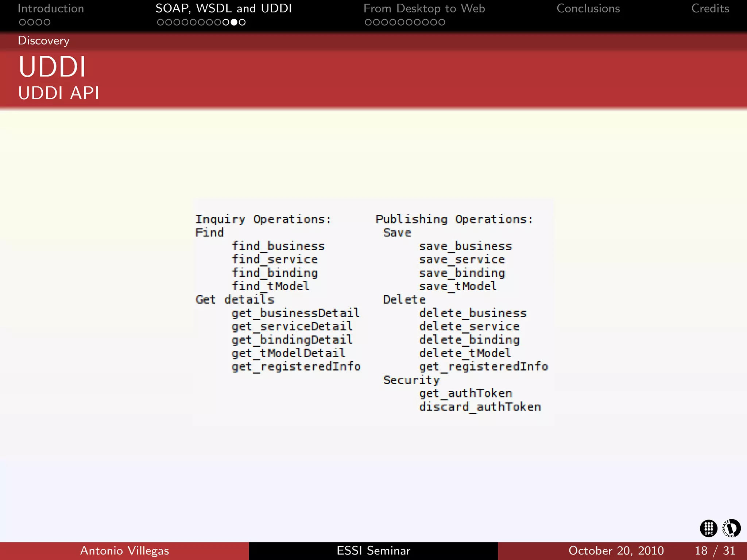Viewport: 747px width, 560px height.
Task: Click the Discovery subsection header
Action: pyautogui.click(x=43, y=40)
